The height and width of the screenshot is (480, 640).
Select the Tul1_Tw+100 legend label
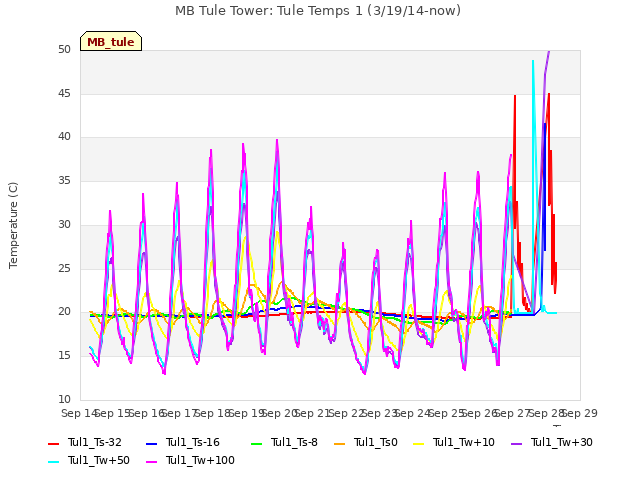pyautogui.click(x=200, y=460)
